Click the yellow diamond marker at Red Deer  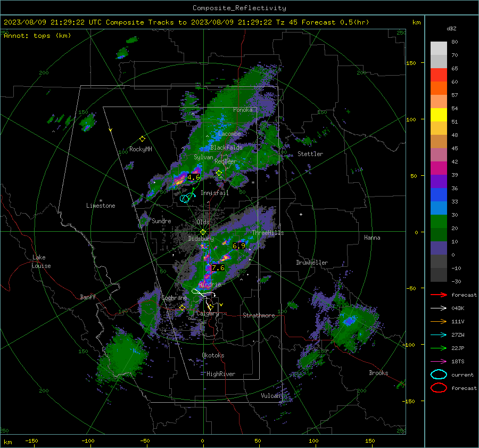(x=219, y=173)
